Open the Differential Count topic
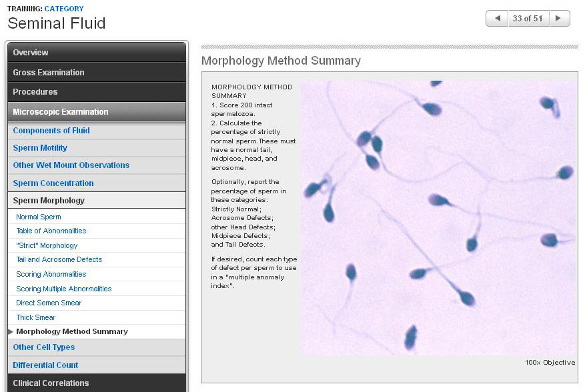 [x=45, y=365]
